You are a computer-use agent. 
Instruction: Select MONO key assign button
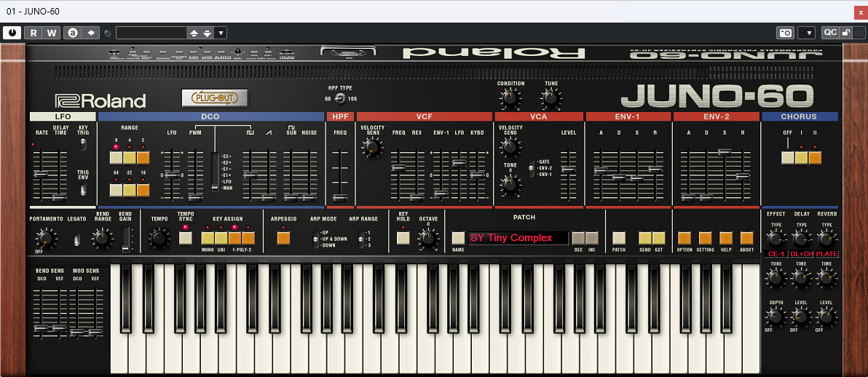(x=208, y=238)
